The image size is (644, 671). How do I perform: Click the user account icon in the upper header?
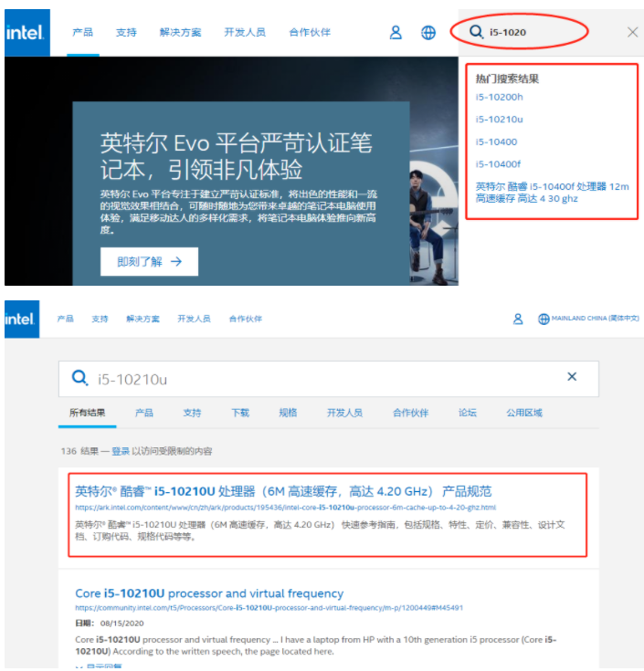pos(396,32)
